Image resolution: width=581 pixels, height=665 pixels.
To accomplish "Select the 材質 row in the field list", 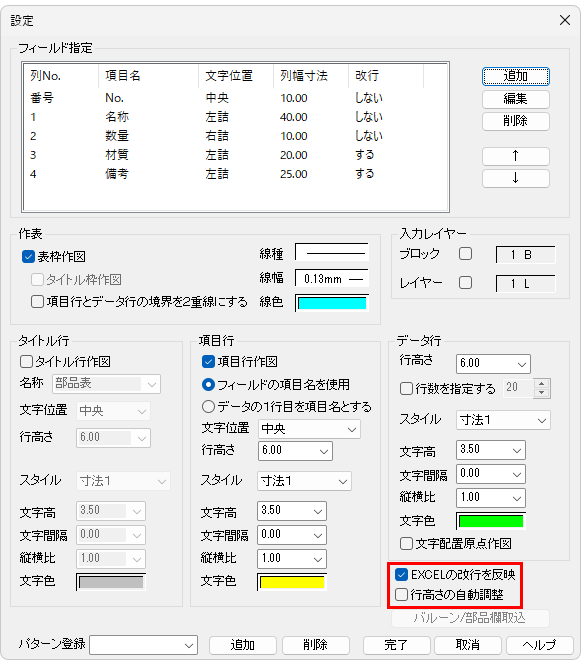I will click(x=235, y=155).
